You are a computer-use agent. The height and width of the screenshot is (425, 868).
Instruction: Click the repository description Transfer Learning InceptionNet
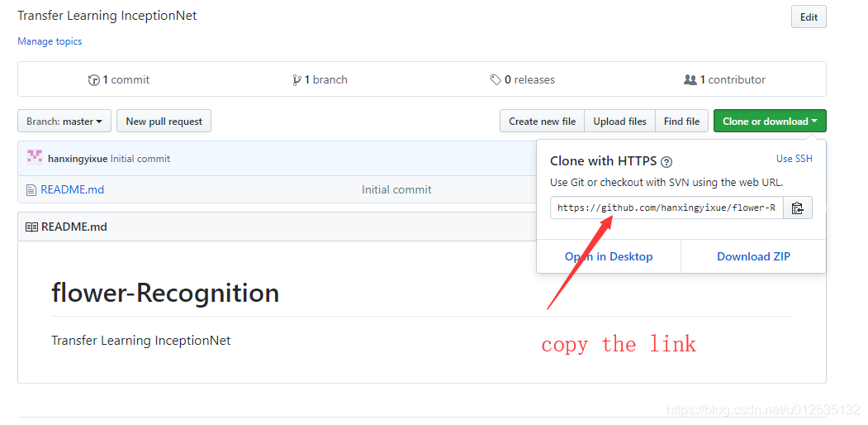[107, 16]
